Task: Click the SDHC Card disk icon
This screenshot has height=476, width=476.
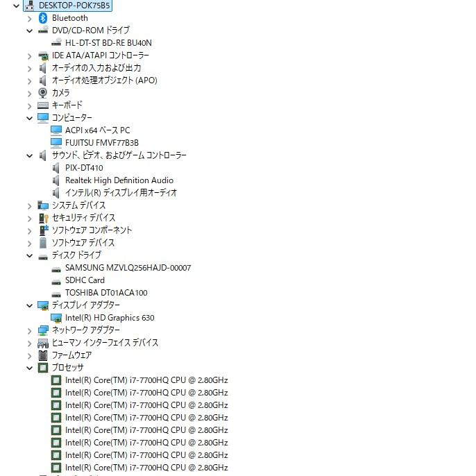Action: tap(56, 282)
